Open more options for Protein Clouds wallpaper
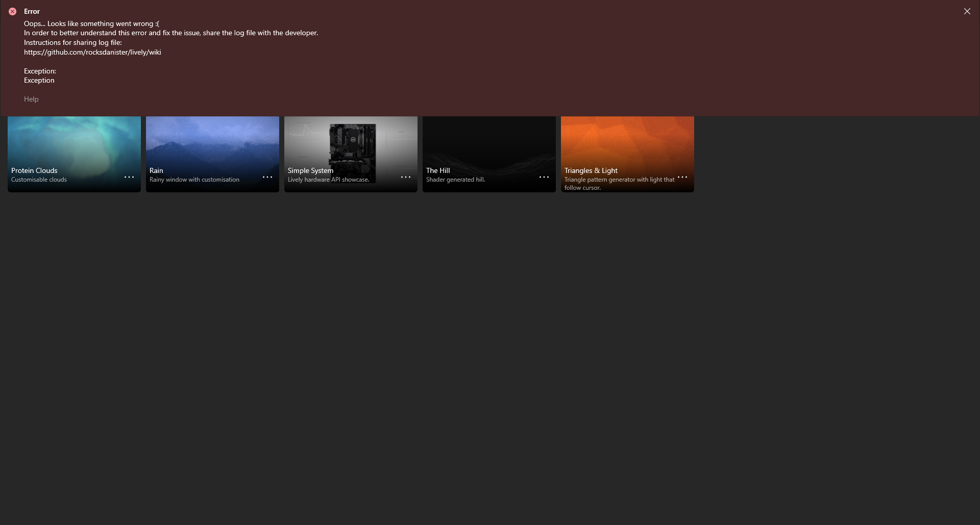Screen dimensions: 980x525 click(129, 177)
